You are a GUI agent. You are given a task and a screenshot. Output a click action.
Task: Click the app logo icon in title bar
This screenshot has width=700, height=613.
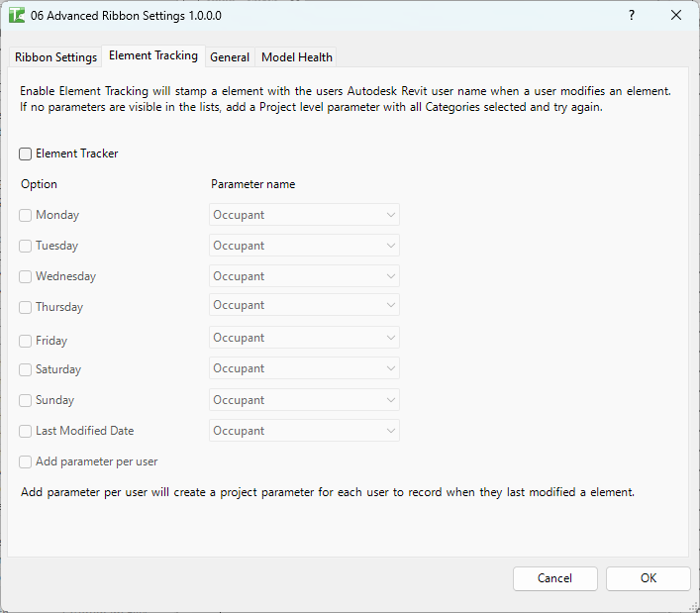17,16
